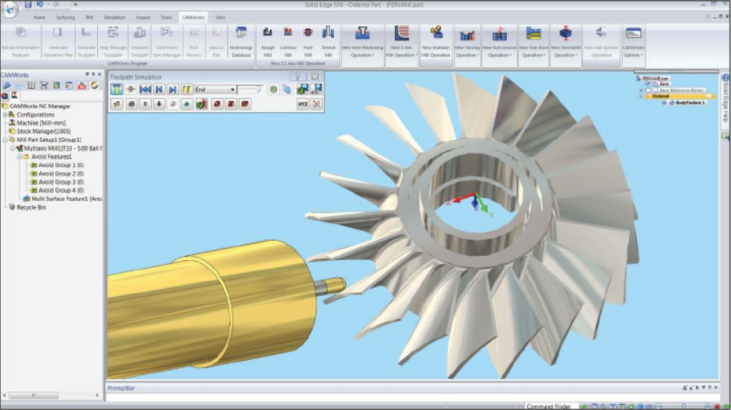Screen dimensions: 731x410
Task: Pause the toolpath simulation
Action: [x=186, y=89]
